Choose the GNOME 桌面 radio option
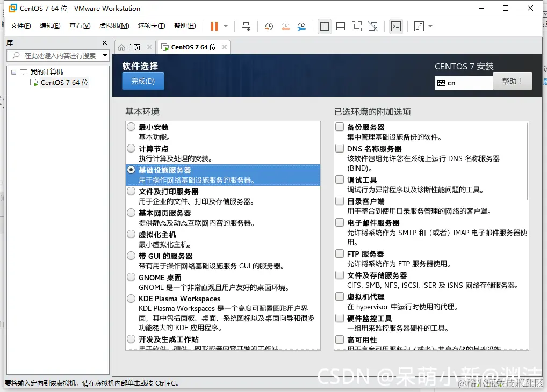The width and height of the screenshot is (547, 392). (x=131, y=277)
